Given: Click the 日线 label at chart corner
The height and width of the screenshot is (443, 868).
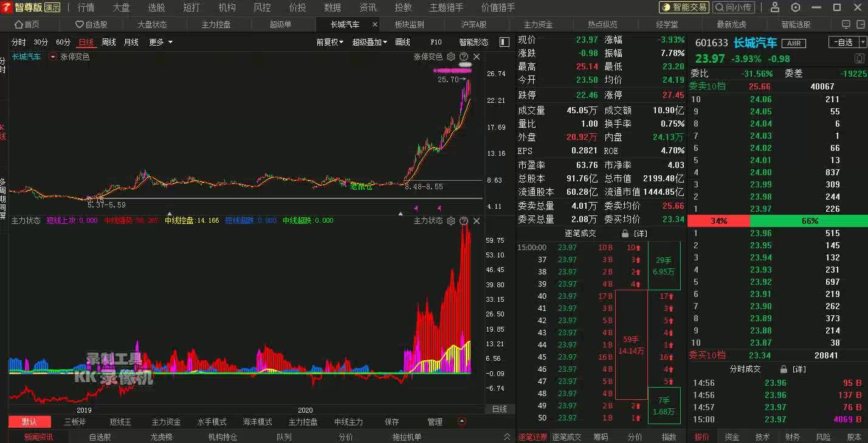Looking at the screenshot, I should [499, 409].
